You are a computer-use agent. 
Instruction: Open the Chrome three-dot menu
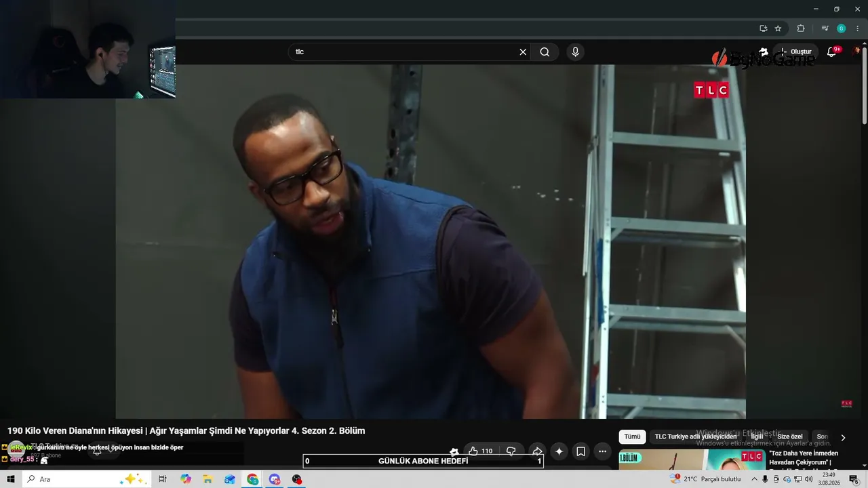pyautogui.click(x=857, y=28)
